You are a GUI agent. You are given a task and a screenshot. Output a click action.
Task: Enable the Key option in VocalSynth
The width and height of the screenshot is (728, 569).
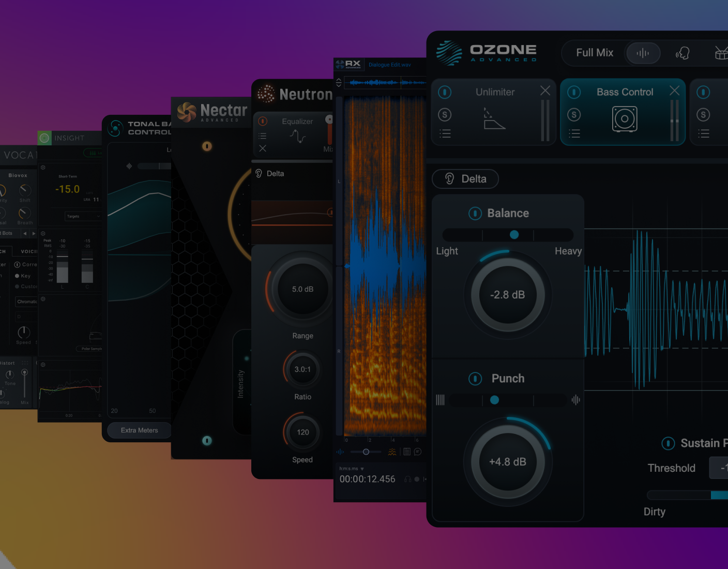click(x=17, y=276)
